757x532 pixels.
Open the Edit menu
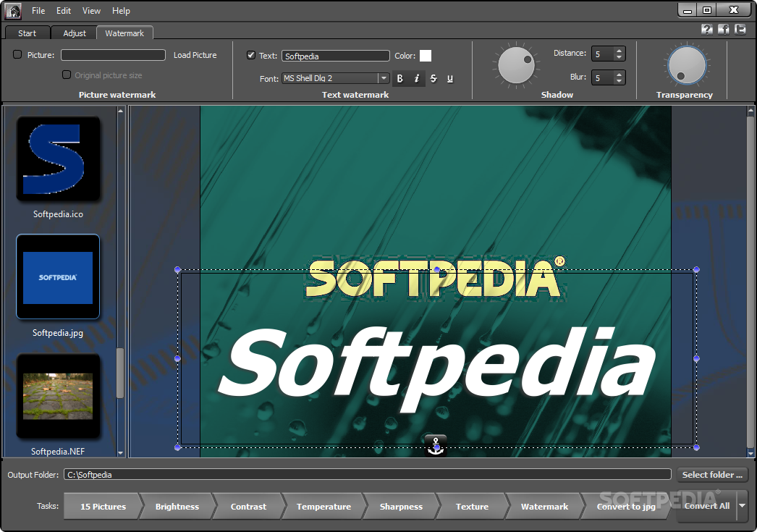pyautogui.click(x=63, y=11)
